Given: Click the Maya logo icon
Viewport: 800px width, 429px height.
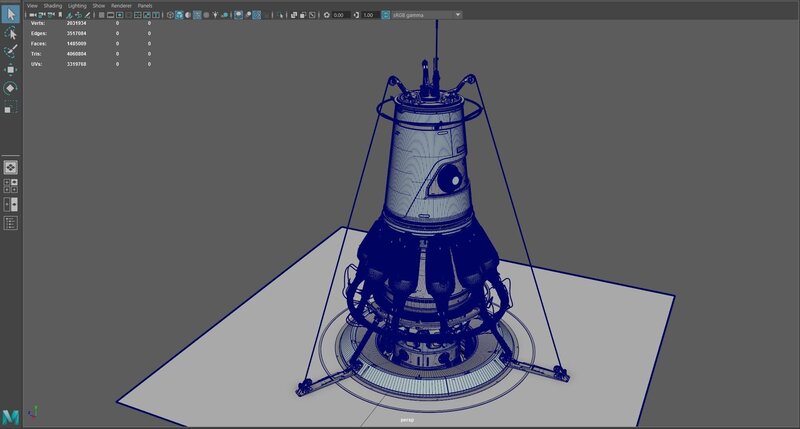Looking at the screenshot, I should [x=11, y=416].
